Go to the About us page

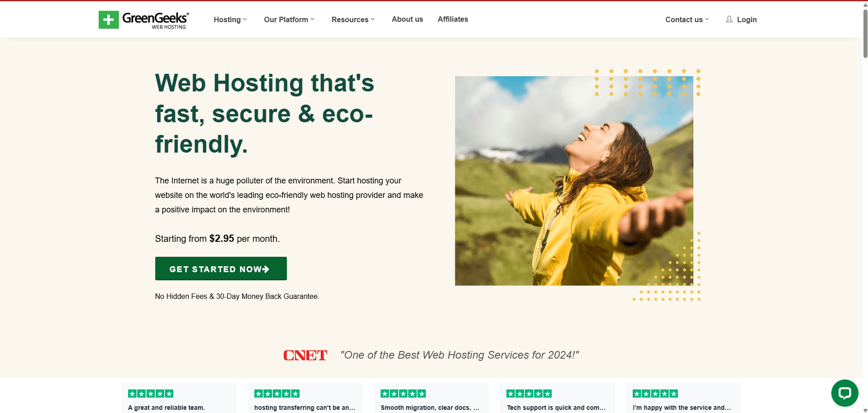point(407,19)
